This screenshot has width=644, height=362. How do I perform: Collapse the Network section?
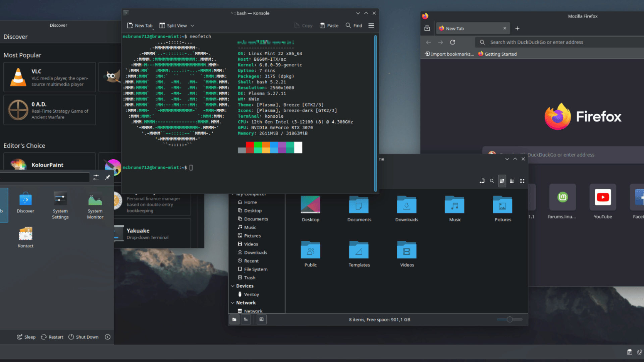pyautogui.click(x=233, y=303)
